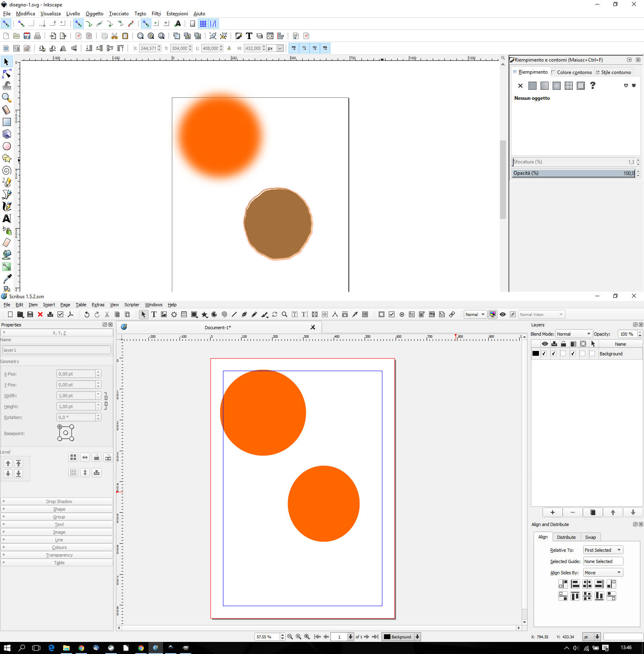Image resolution: width=644 pixels, height=654 pixels.
Task: Open the Inkscape Filtri menu
Action: [x=156, y=14]
